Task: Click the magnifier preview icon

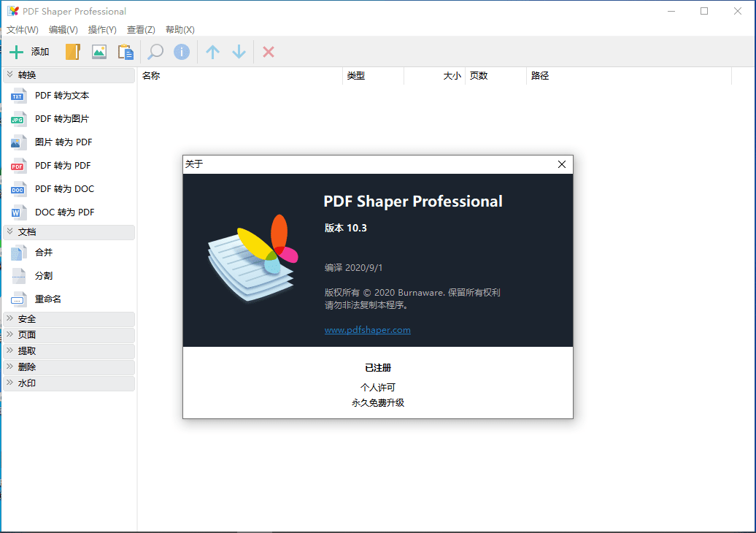Action: [155, 52]
